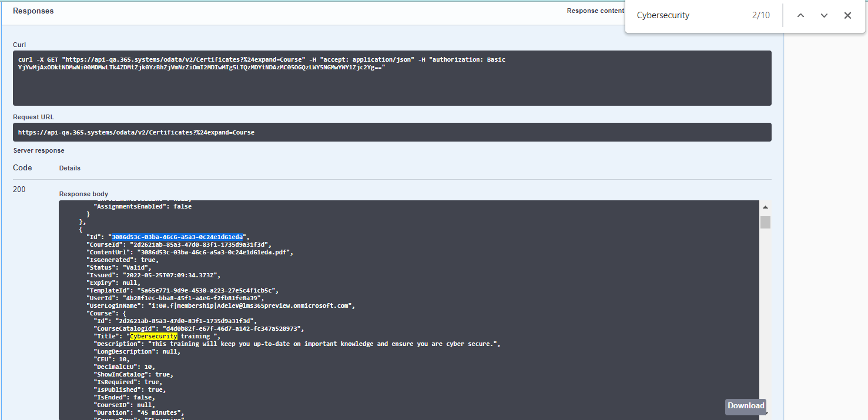Click the Response body label

tap(83, 194)
